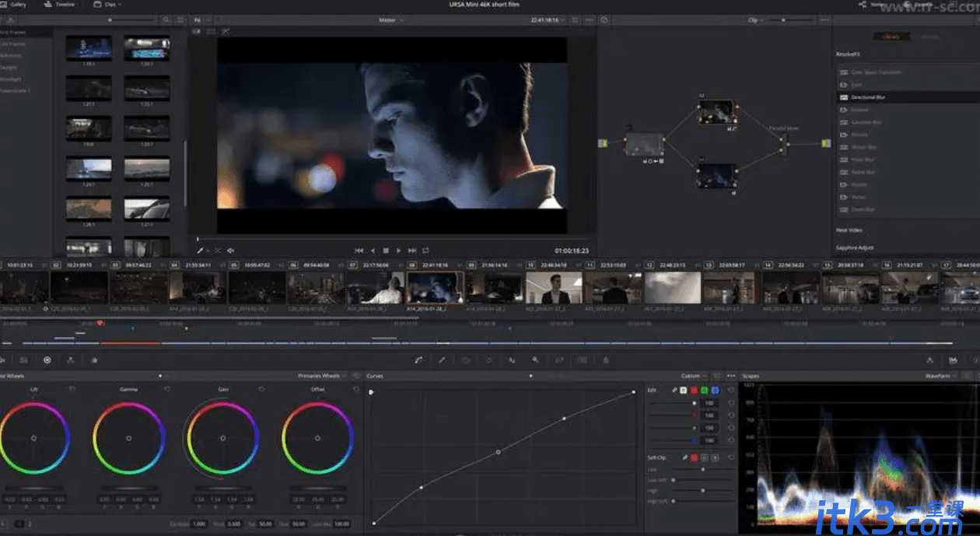Click the gallery search icon
This screenshot has height=536, width=980.
(x=166, y=19)
